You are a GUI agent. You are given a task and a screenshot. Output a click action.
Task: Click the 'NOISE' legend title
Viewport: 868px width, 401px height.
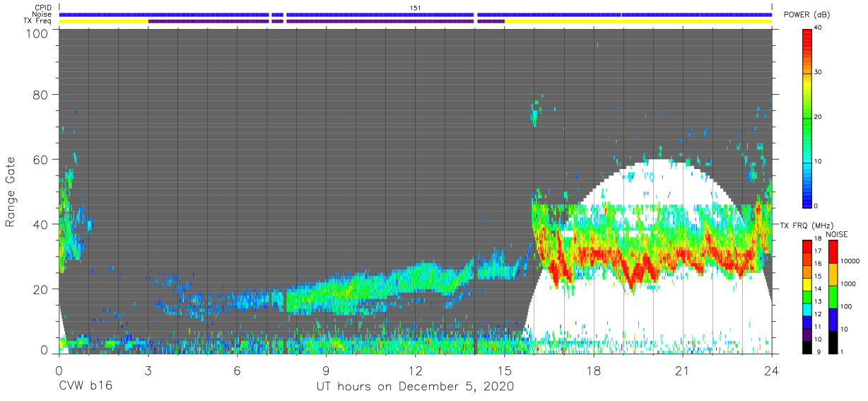(836, 234)
